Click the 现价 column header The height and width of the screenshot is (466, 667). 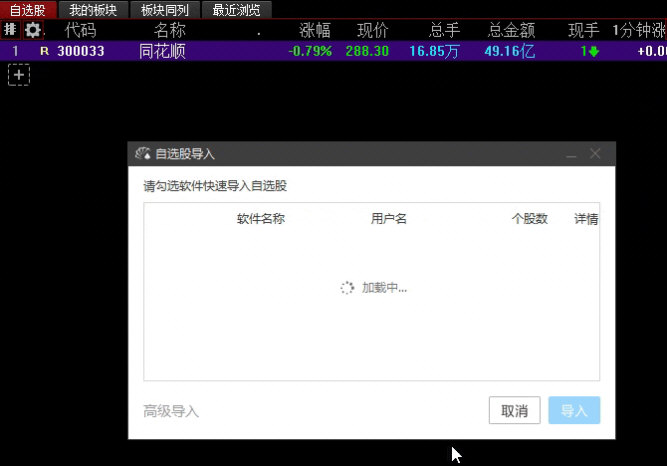372,30
